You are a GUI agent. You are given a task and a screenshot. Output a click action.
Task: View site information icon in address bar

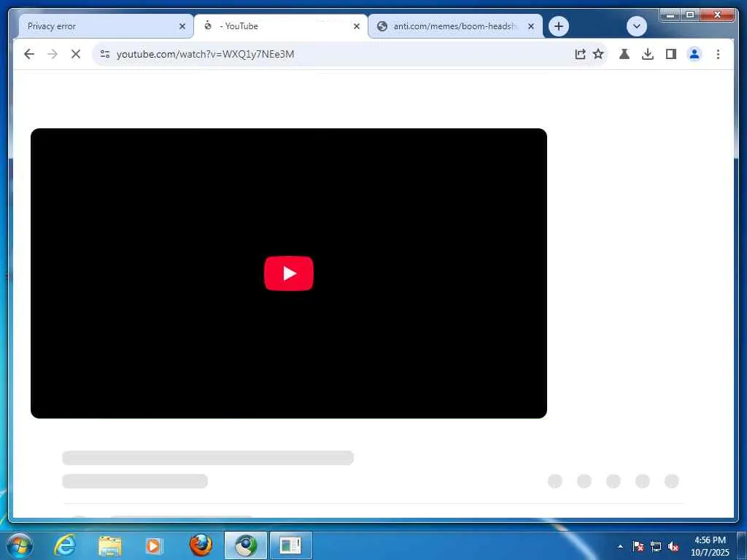(105, 54)
